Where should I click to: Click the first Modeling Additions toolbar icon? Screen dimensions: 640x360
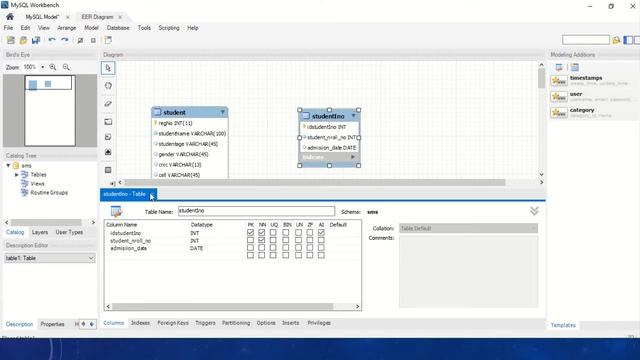559,67
